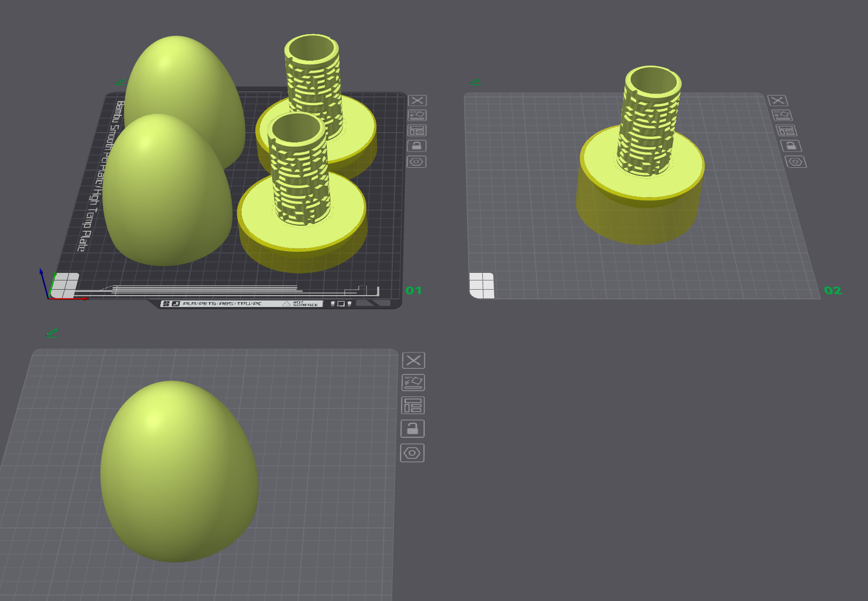The image size is (868, 601).
Task: Edit the name of plate 01
Action: [x=120, y=82]
